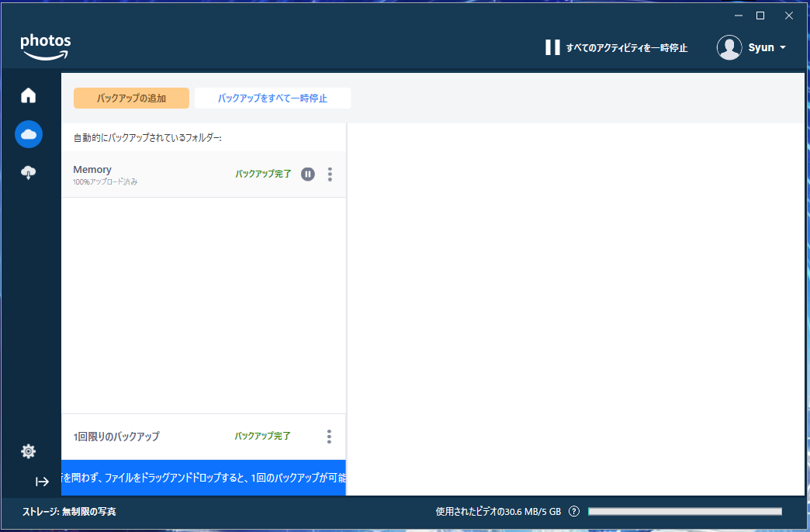Click ストレージ: 無制限の写真 status text
Image resolution: width=810 pixels, height=532 pixels.
(x=69, y=512)
